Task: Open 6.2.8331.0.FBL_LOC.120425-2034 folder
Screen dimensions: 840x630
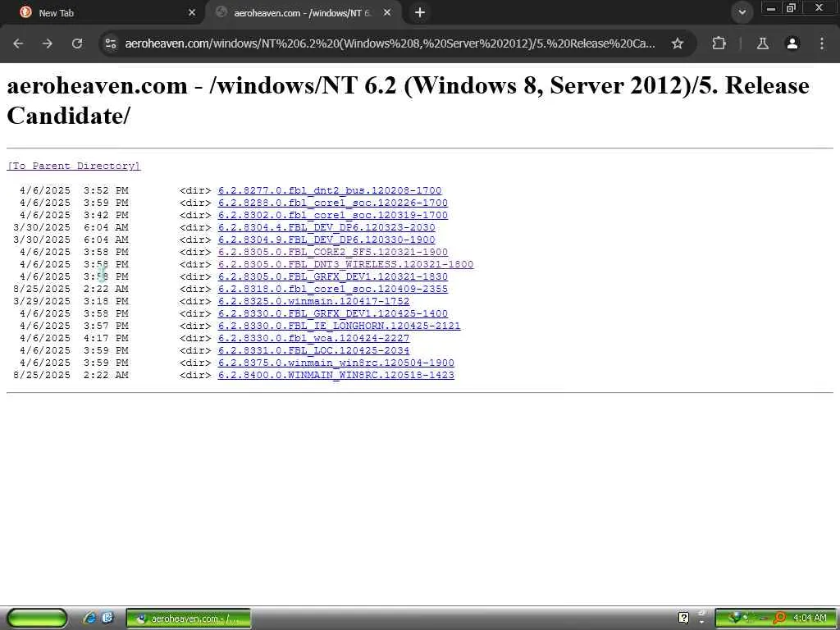Action: point(313,350)
